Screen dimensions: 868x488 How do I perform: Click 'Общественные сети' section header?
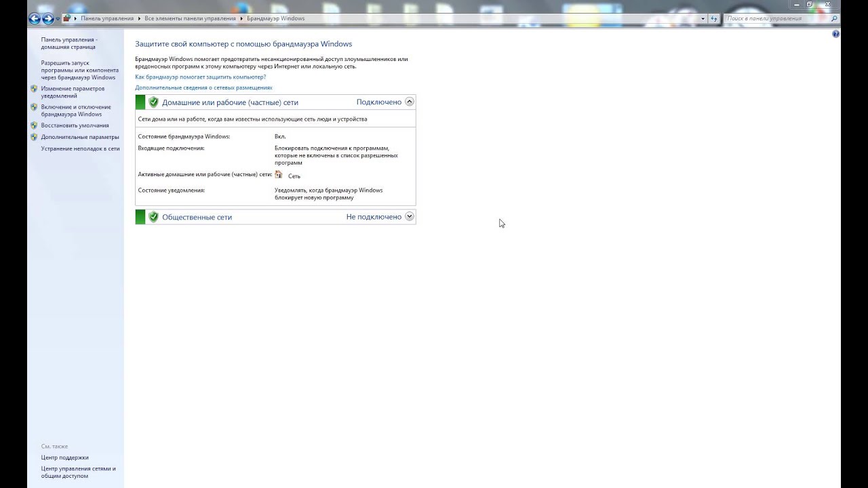pyautogui.click(x=197, y=218)
